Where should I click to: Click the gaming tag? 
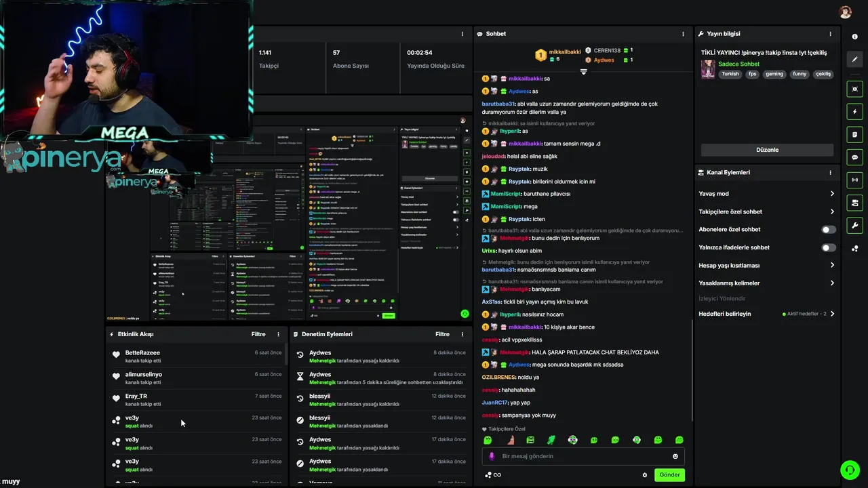coord(774,74)
